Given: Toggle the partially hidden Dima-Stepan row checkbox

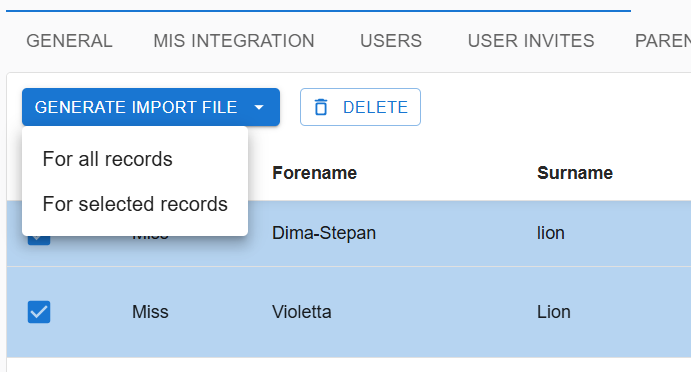Looking at the screenshot, I should click(39, 240).
